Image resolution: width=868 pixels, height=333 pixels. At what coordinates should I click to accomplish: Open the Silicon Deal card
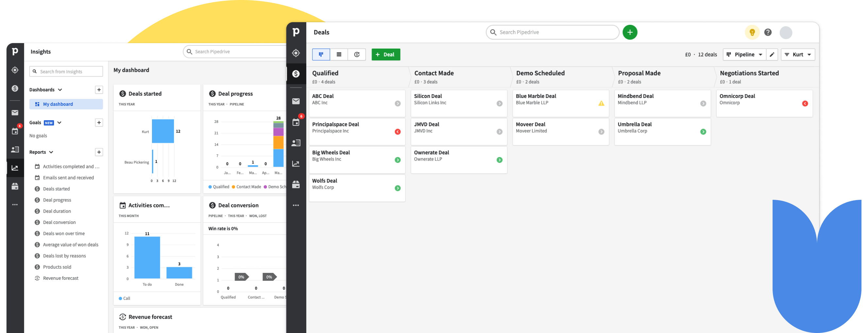pos(459,103)
